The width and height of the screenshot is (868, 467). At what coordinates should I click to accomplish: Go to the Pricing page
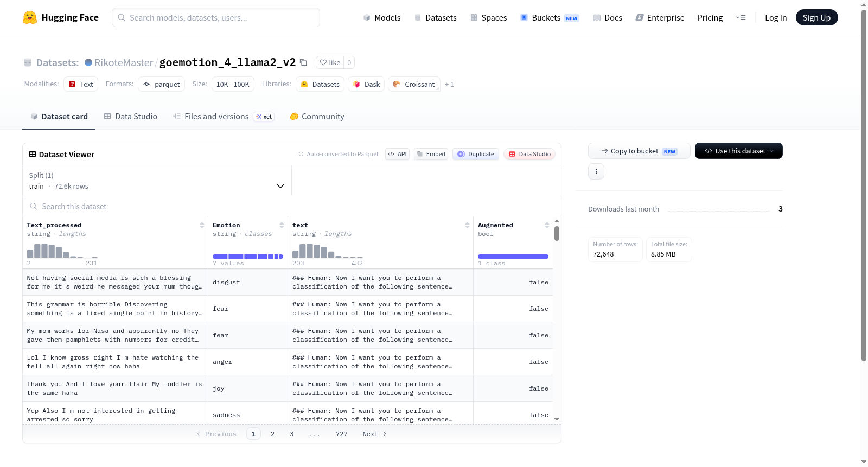point(710,17)
